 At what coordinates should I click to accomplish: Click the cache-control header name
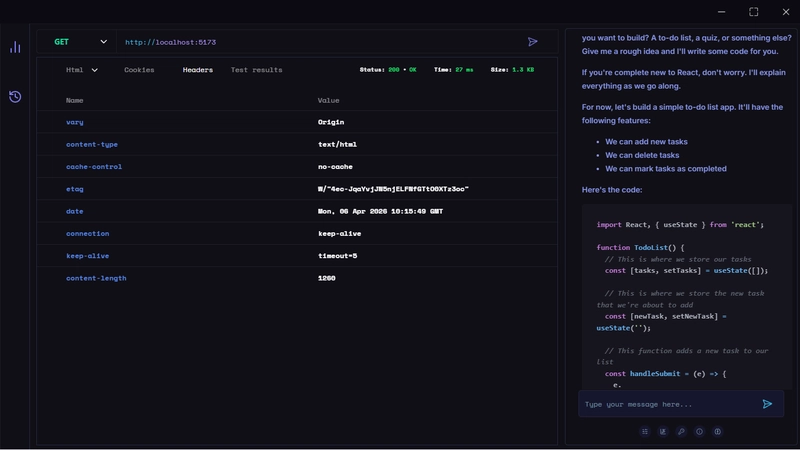pyautogui.click(x=94, y=167)
